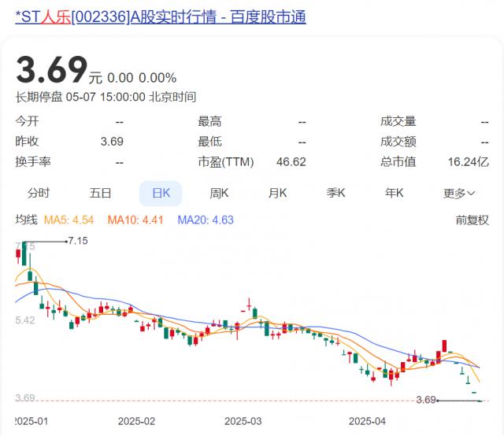Viewport: 504px width, 436px height.
Task: Click the large 3.69 current price
Action: tap(52, 70)
